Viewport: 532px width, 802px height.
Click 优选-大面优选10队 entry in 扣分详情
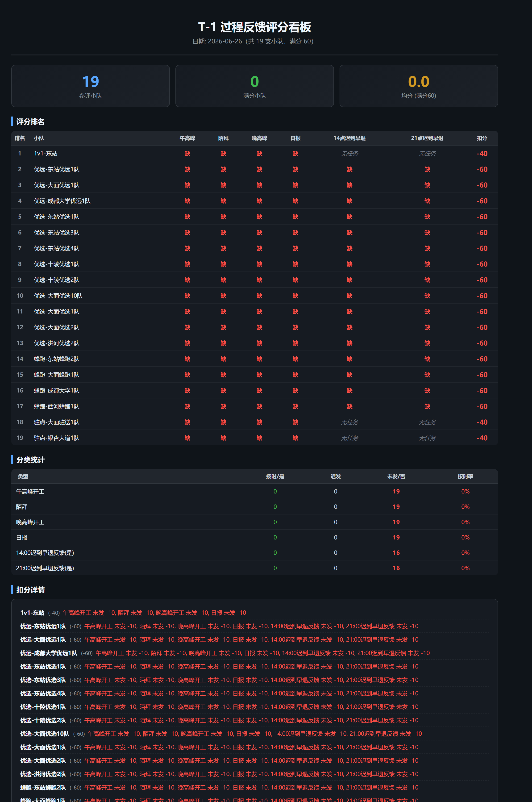click(x=254, y=734)
